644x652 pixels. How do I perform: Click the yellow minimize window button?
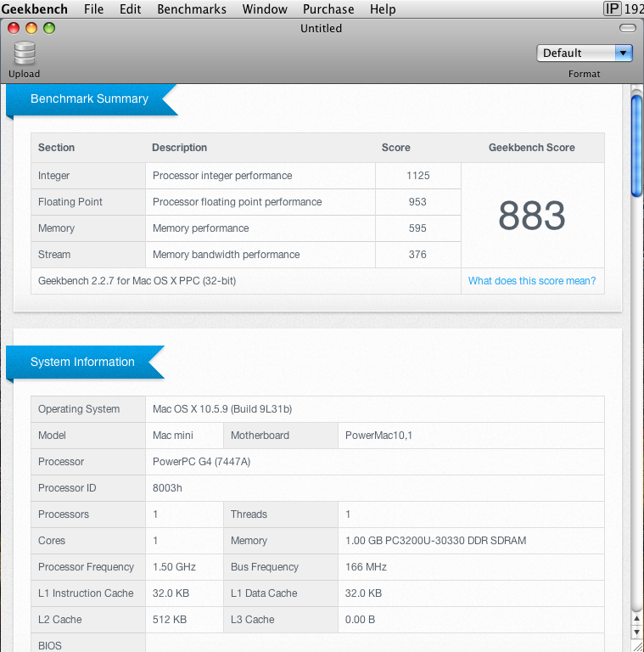coord(31,28)
